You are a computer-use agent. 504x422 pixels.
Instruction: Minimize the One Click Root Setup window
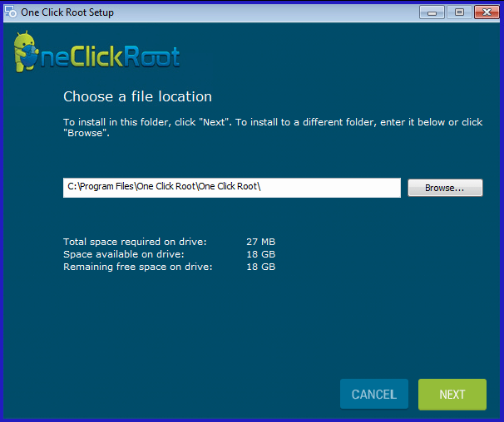pyautogui.click(x=432, y=12)
